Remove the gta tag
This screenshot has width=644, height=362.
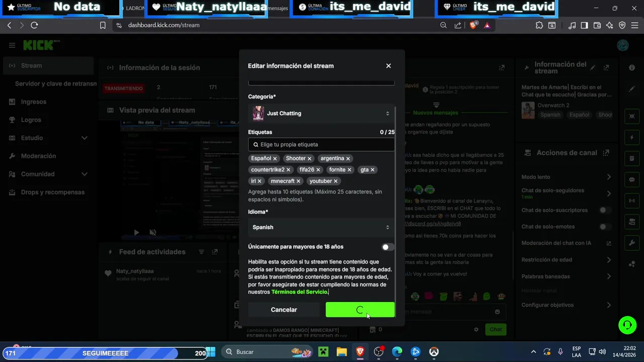click(372, 170)
